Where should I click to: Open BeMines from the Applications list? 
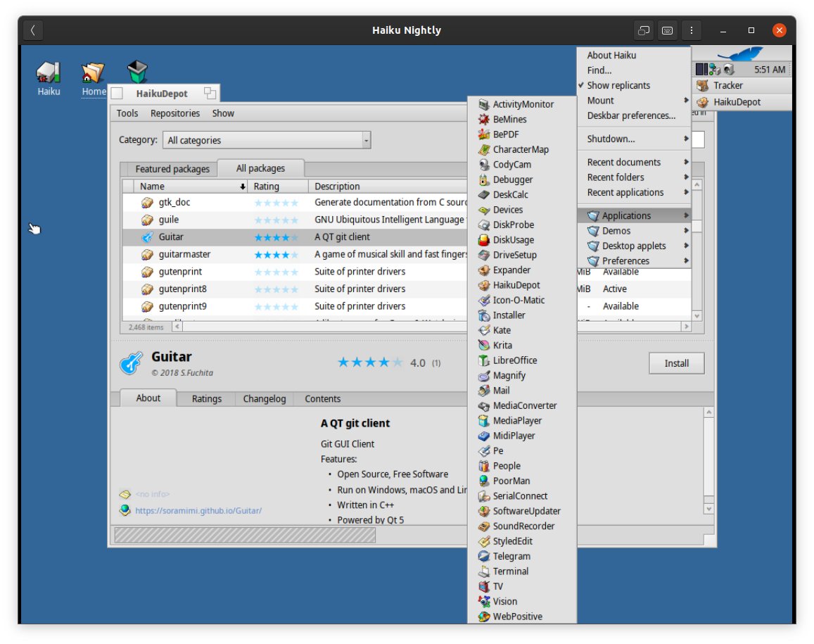[522, 119]
